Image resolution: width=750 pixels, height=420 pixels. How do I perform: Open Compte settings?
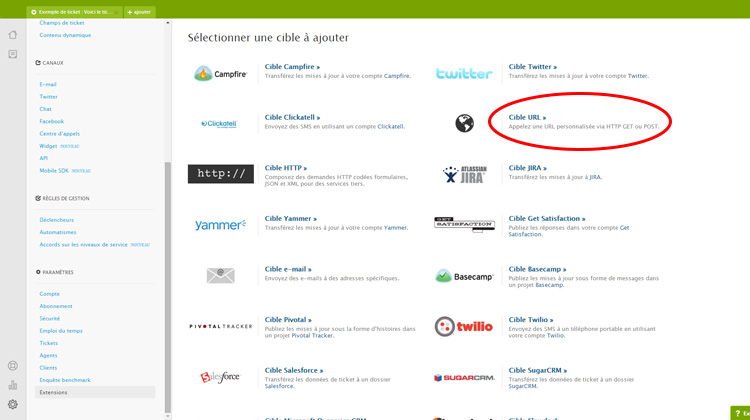click(x=49, y=294)
